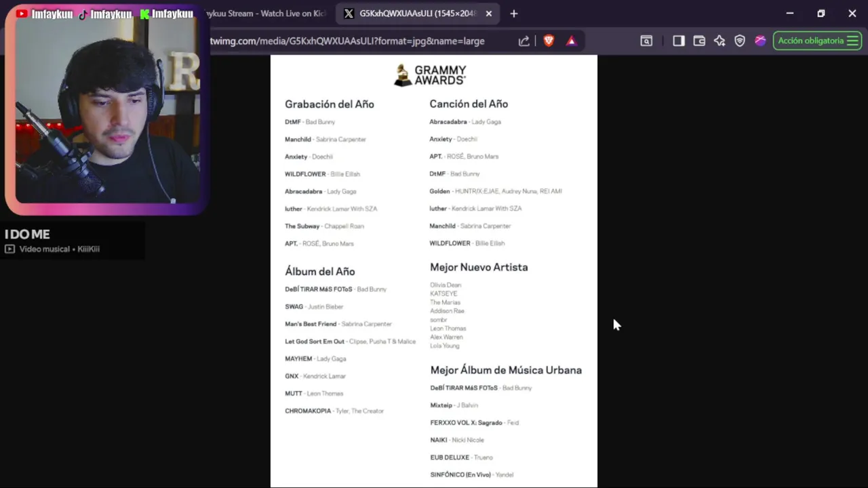The height and width of the screenshot is (488, 868).
Task: Click Mixteip - J Balvin line
Action: [454, 405]
